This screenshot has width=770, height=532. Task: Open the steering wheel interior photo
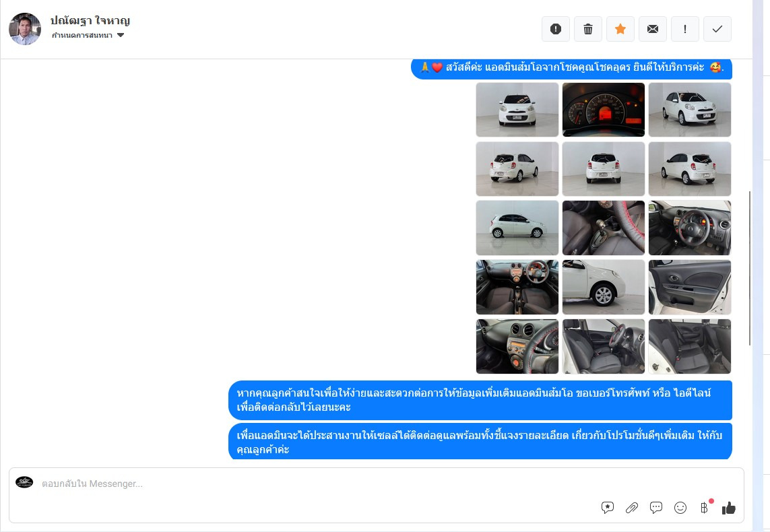click(690, 228)
